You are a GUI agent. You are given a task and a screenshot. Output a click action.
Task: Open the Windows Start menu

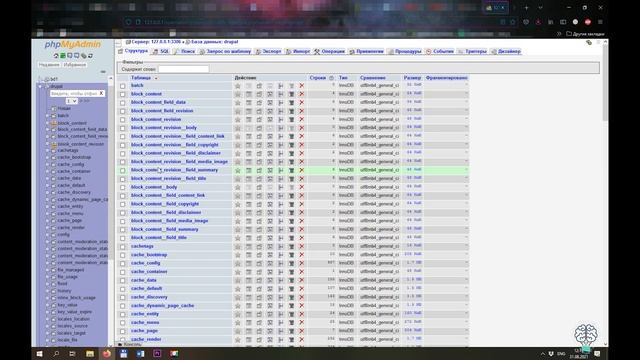coord(40,353)
